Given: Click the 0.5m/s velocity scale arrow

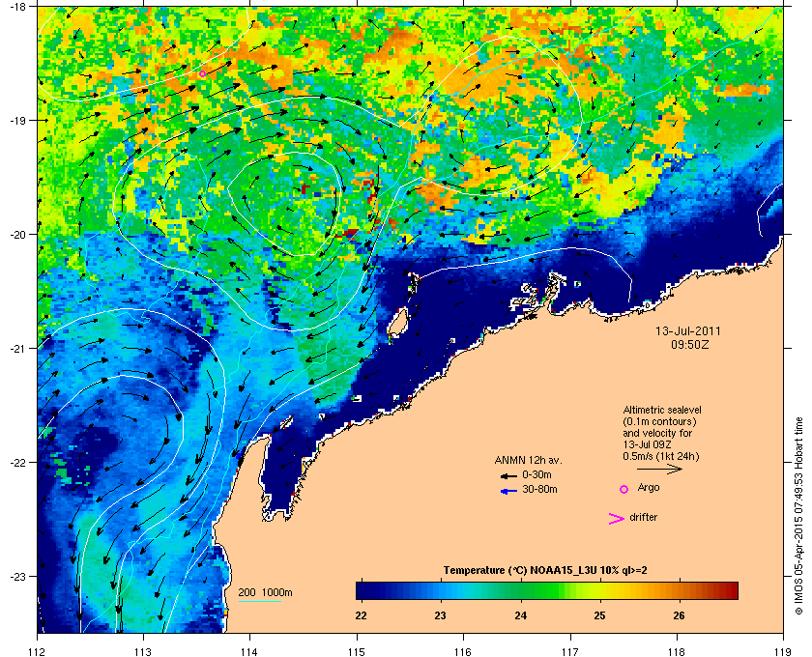Looking at the screenshot, I should click(x=659, y=469).
